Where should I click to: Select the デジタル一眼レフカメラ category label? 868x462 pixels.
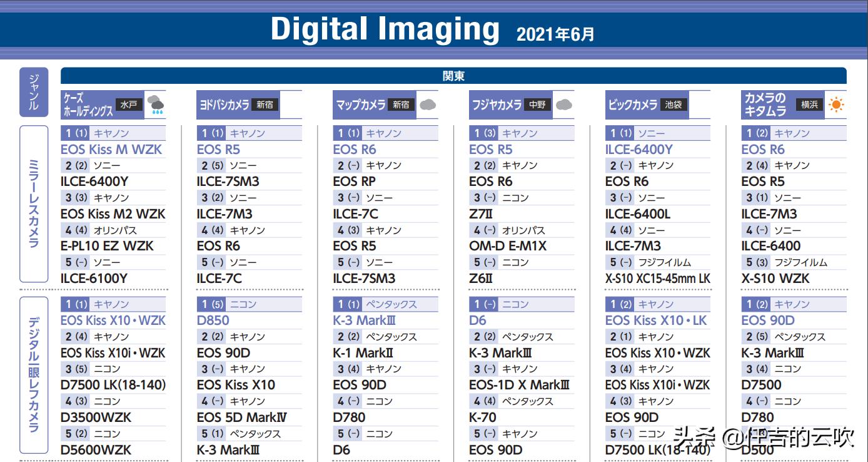coord(34,374)
